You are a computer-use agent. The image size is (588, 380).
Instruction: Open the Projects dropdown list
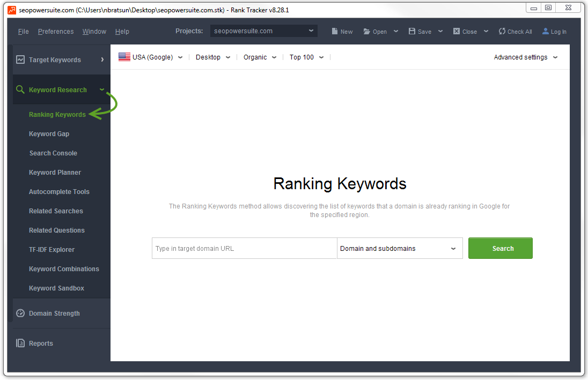click(x=263, y=31)
